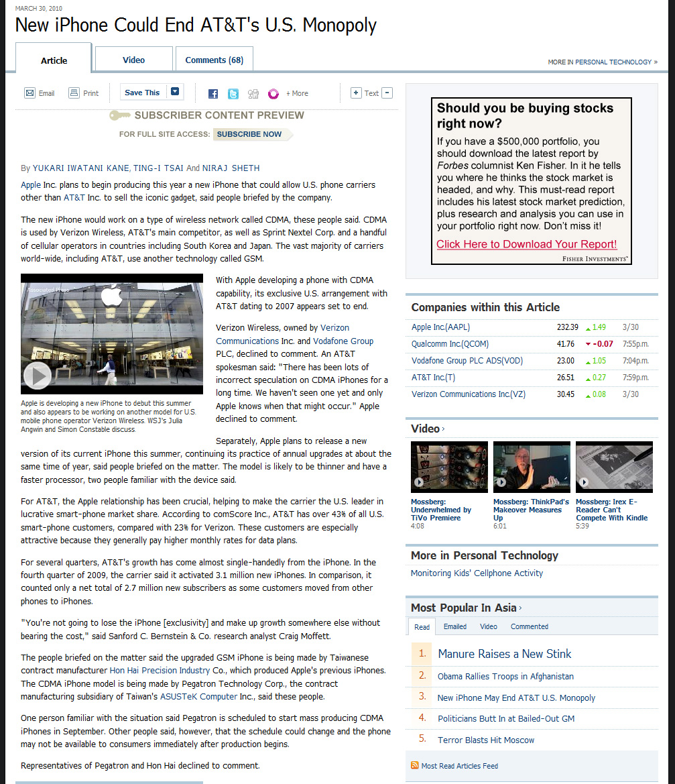The height and width of the screenshot is (784, 675).
Task: Click the Print icon
Action: pos(74,93)
